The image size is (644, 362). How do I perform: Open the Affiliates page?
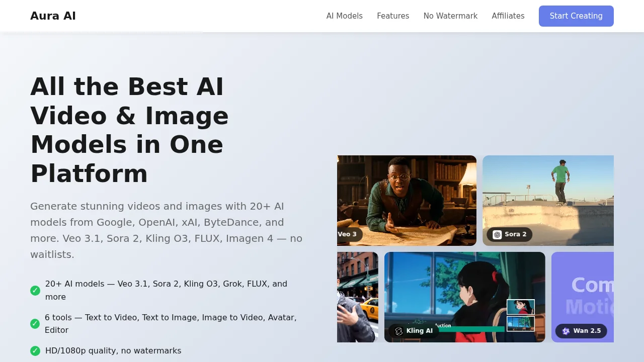pos(508,16)
